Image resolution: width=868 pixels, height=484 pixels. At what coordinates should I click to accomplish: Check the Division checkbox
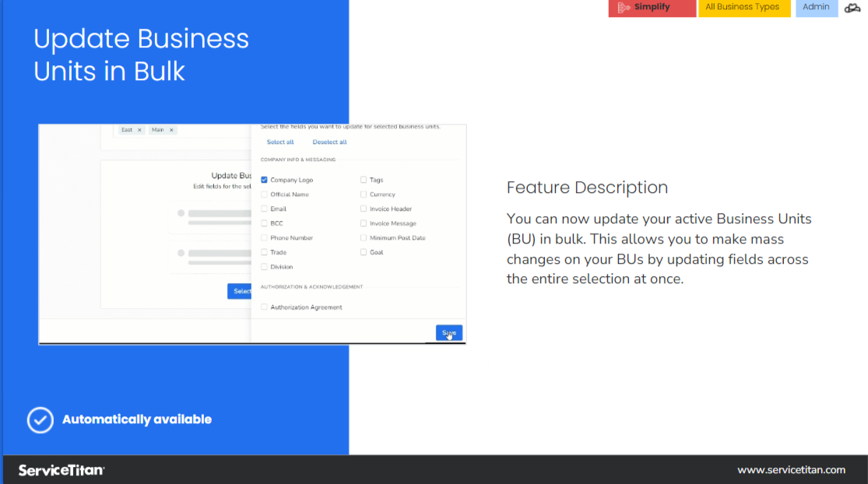pos(264,266)
